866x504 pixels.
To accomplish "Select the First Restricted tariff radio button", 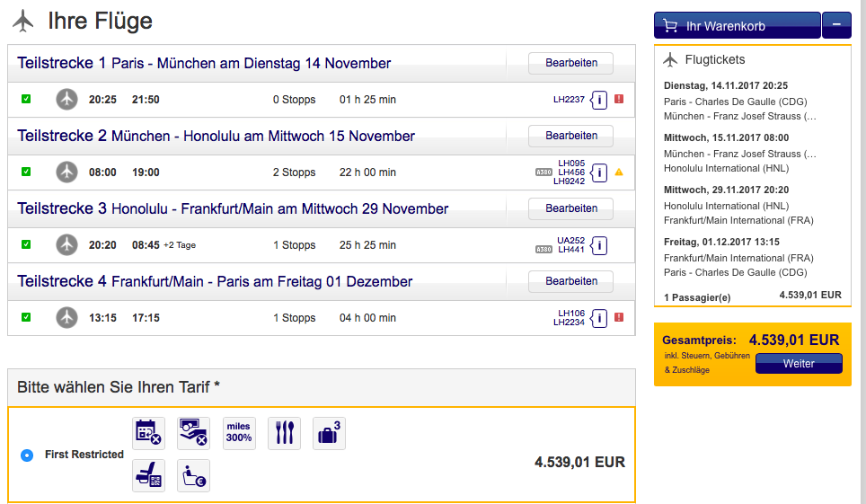I will [x=27, y=455].
